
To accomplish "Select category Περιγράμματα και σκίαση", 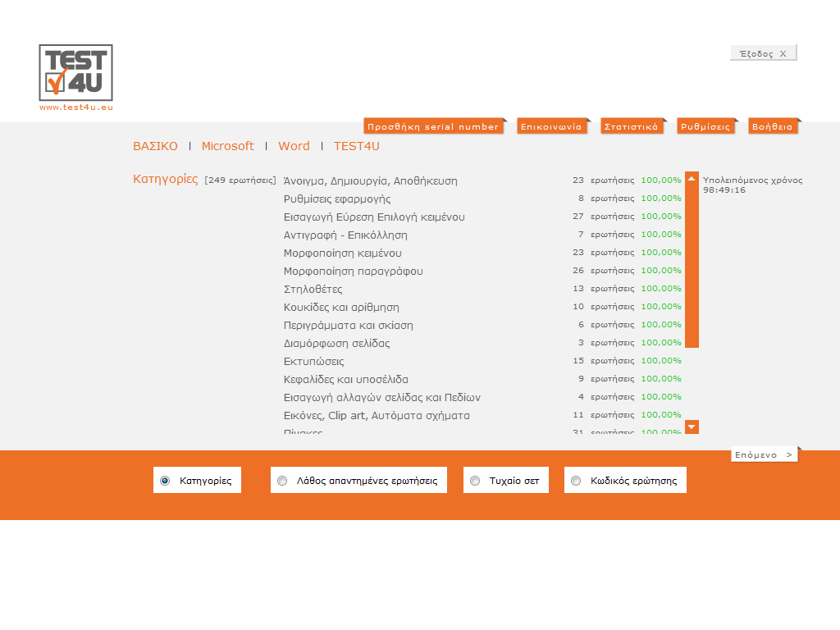I will (x=348, y=325).
